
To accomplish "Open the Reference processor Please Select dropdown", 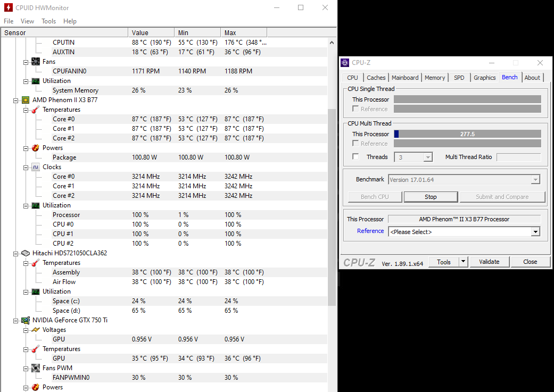I will point(535,232).
